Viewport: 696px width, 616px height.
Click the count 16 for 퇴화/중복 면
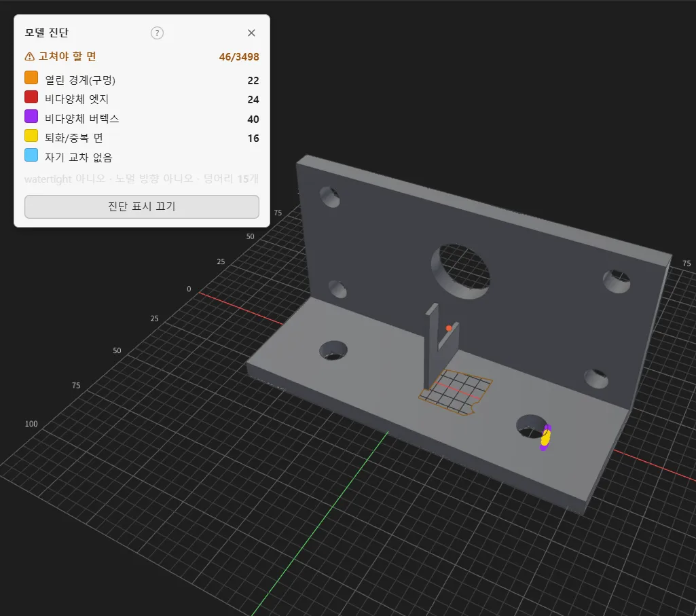(253, 138)
